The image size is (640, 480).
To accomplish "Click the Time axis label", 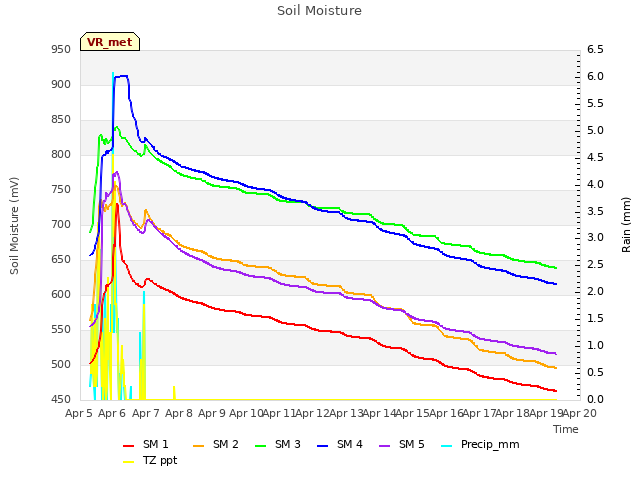I will point(566,429).
